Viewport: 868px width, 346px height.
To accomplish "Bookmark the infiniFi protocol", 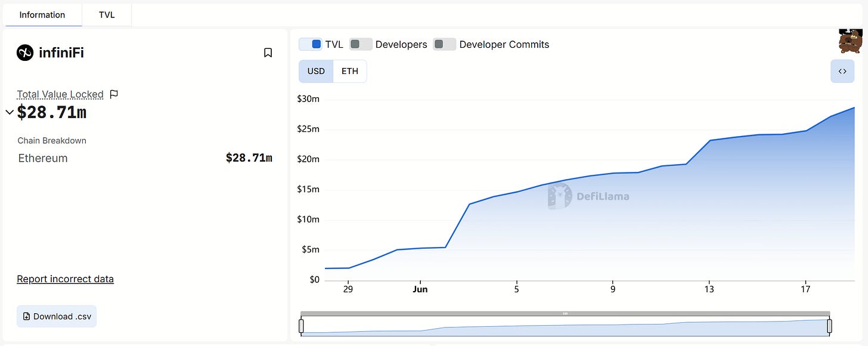I will pos(268,52).
